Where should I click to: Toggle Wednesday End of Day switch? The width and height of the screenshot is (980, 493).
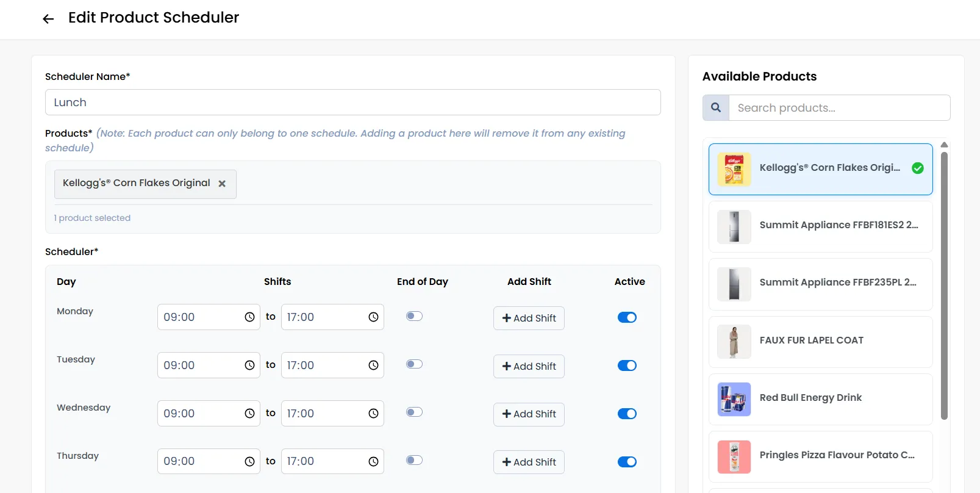point(414,412)
